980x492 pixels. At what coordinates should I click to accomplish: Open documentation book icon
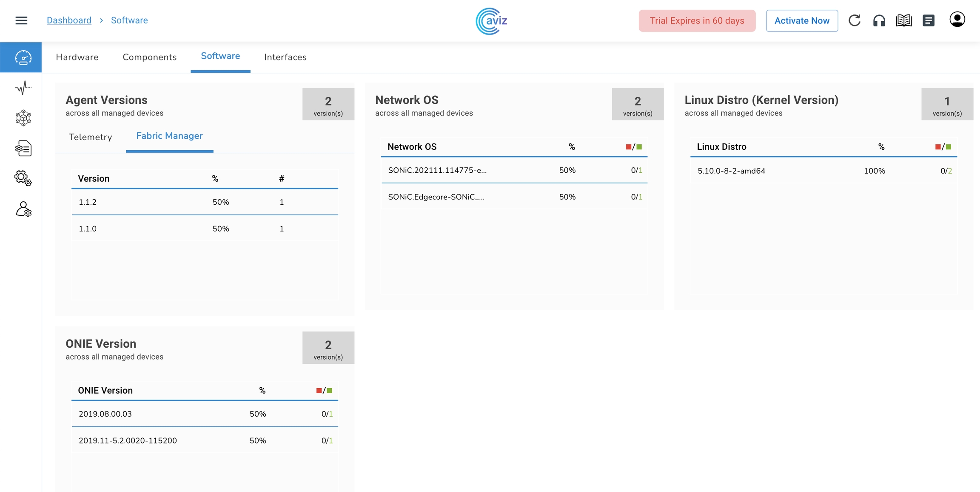[x=903, y=20]
